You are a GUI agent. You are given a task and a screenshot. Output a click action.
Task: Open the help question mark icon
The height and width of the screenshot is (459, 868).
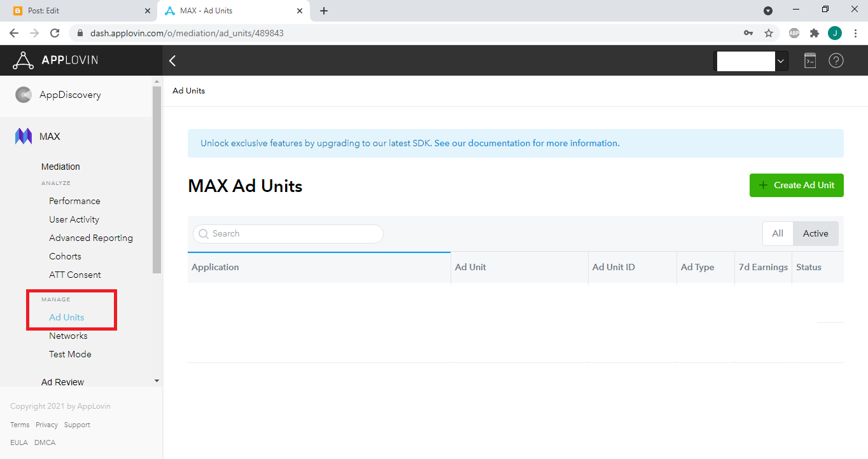coord(836,60)
